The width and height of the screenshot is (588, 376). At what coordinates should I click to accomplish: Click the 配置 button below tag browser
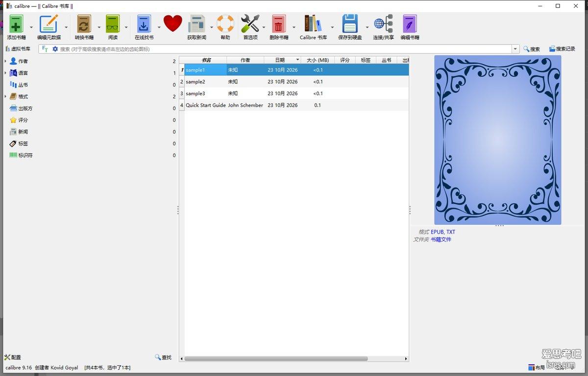tap(13, 357)
